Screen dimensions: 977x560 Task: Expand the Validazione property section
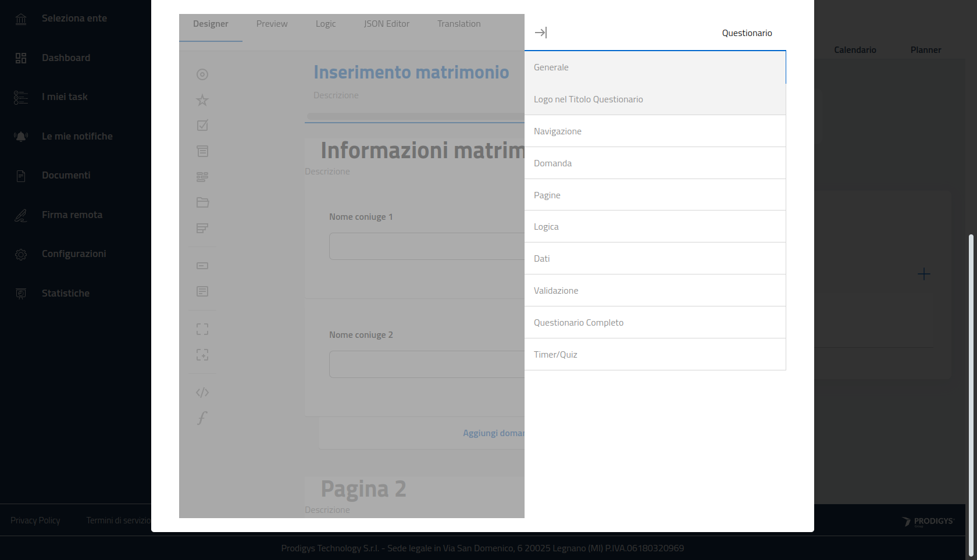coord(655,291)
